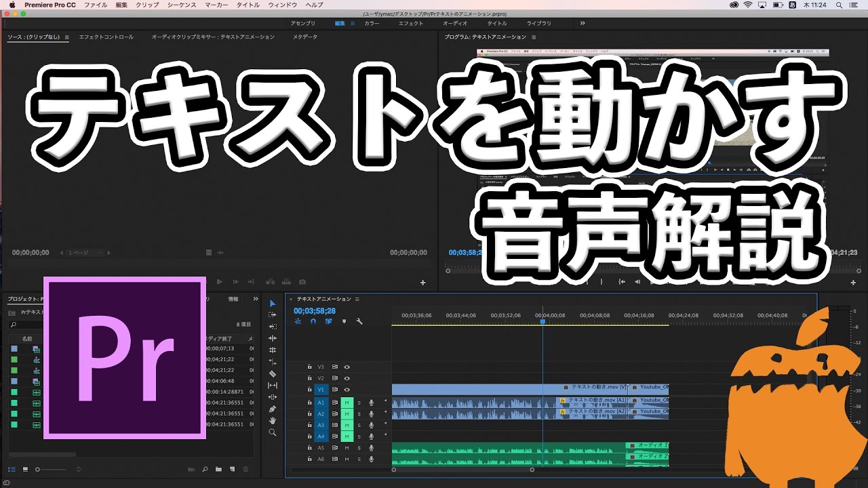Enable voice-over record mic on track A1
This screenshot has width=868, height=488.
[x=371, y=403]
